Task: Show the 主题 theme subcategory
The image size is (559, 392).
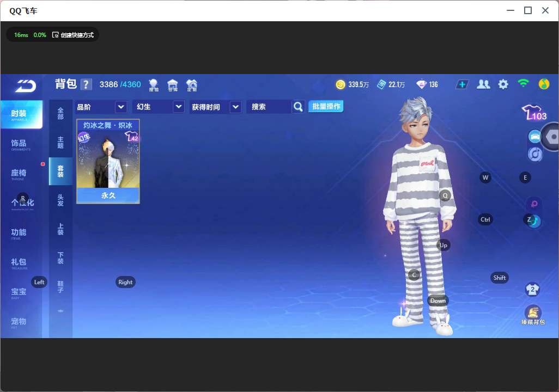Action: (x=60, y=143)
